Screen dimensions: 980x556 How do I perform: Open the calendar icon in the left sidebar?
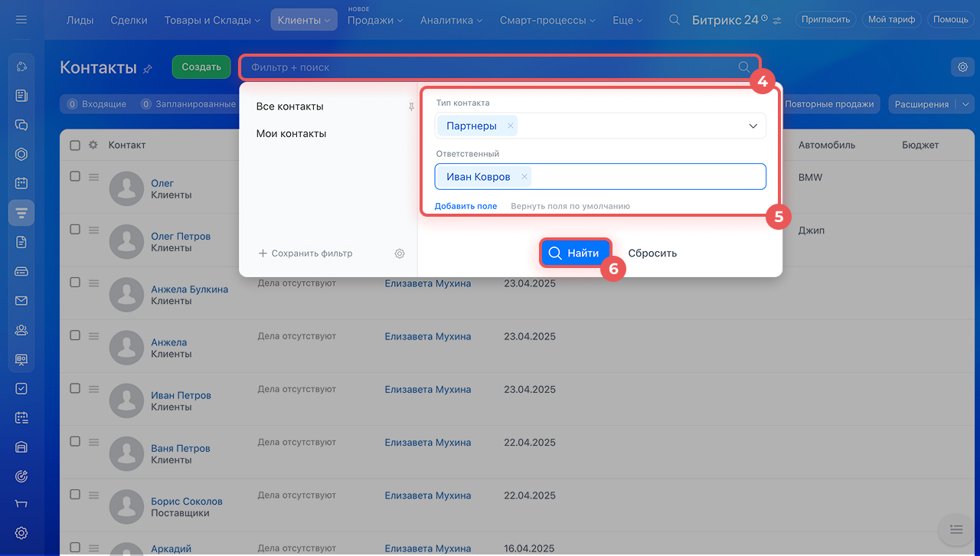21,183
